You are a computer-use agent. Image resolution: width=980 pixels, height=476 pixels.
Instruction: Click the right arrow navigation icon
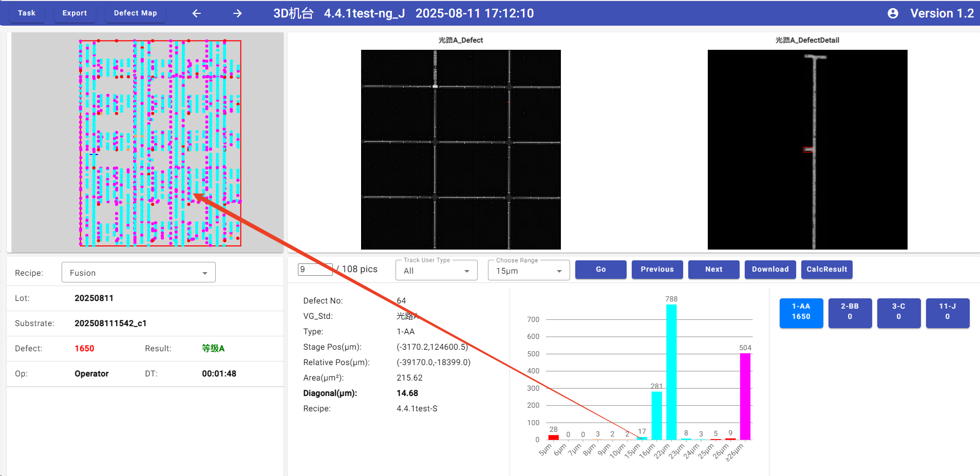pos(237,13)
